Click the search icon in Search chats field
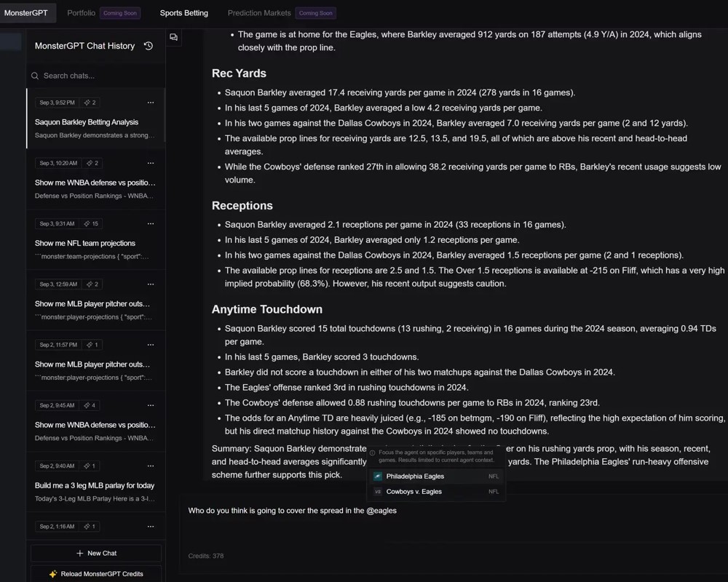The image size is (728, 582). (x=34, y=76)
